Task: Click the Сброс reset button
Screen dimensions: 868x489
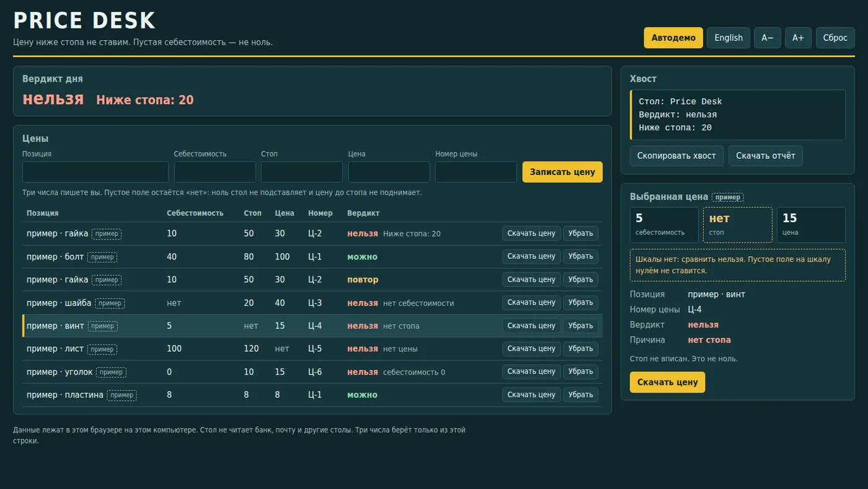Action: (x=835, y=38)
